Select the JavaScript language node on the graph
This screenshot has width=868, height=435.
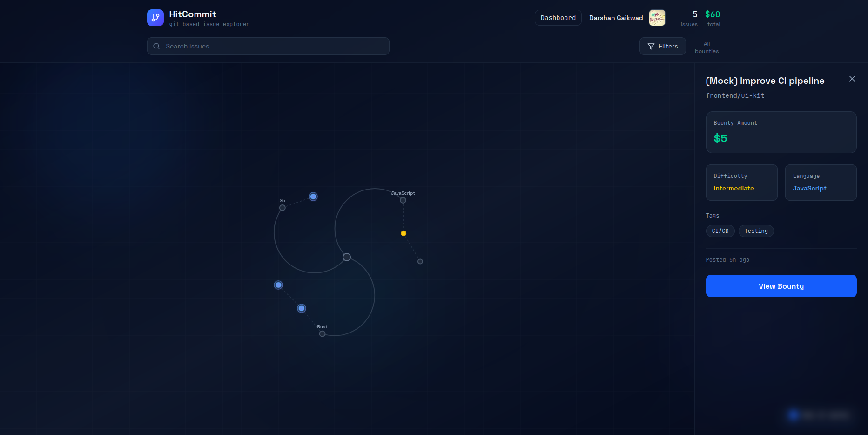403,200
